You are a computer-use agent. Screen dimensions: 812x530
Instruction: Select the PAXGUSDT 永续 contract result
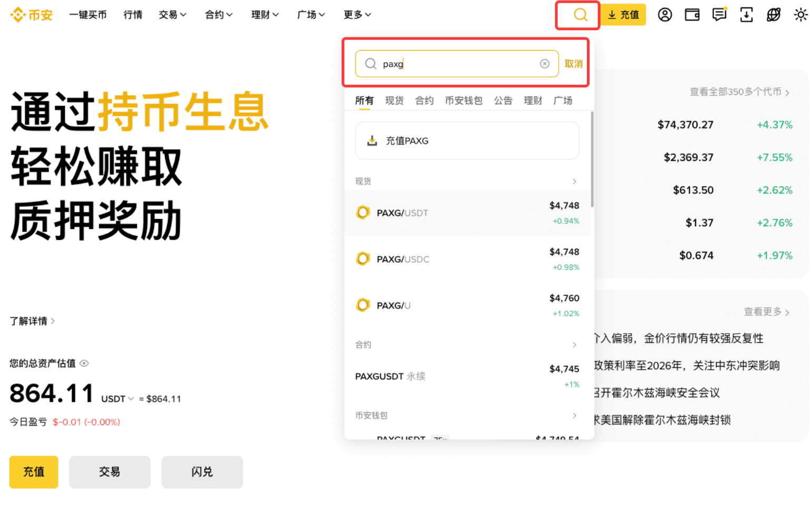point(390,376)
